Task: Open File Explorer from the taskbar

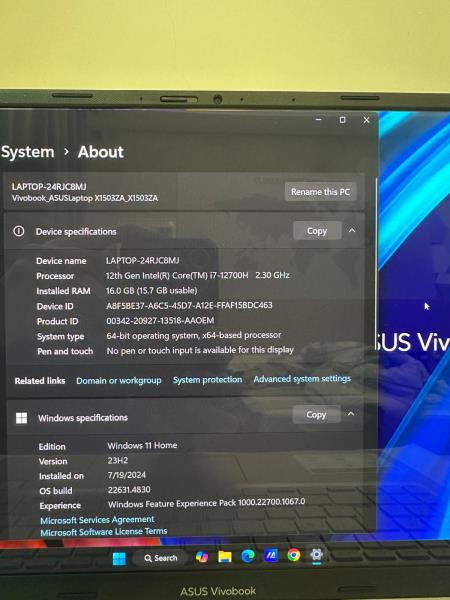Action: [225, 557]
